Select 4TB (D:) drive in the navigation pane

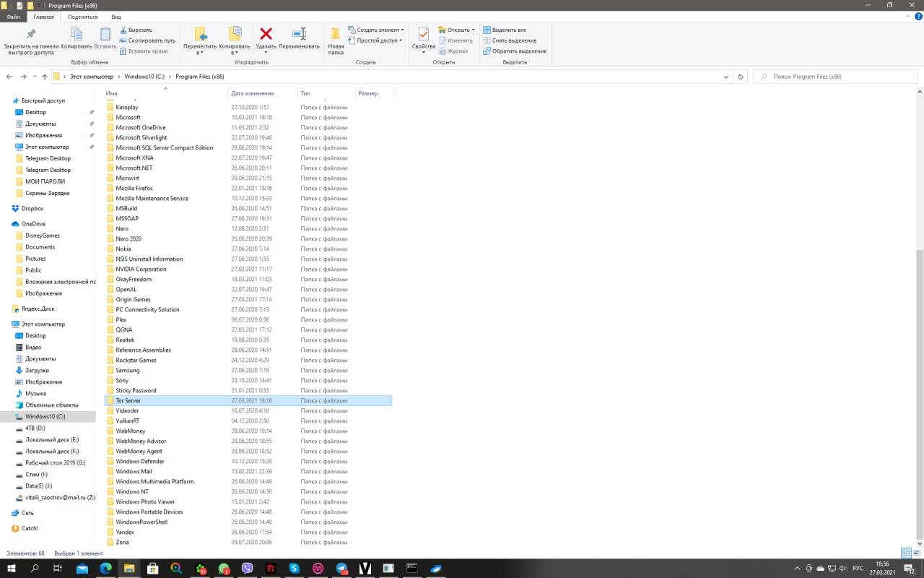tap(35, 428)
